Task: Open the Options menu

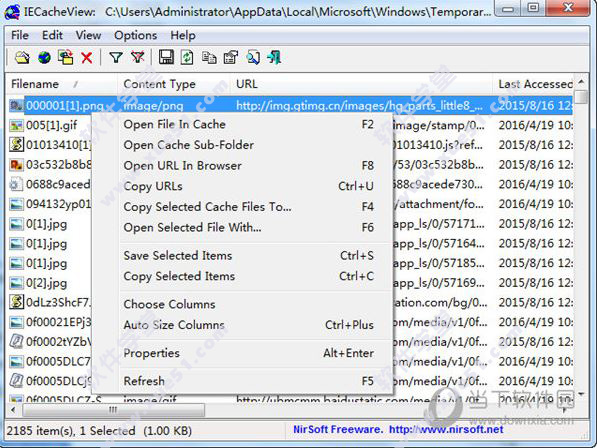Action: tap(136, 35)
